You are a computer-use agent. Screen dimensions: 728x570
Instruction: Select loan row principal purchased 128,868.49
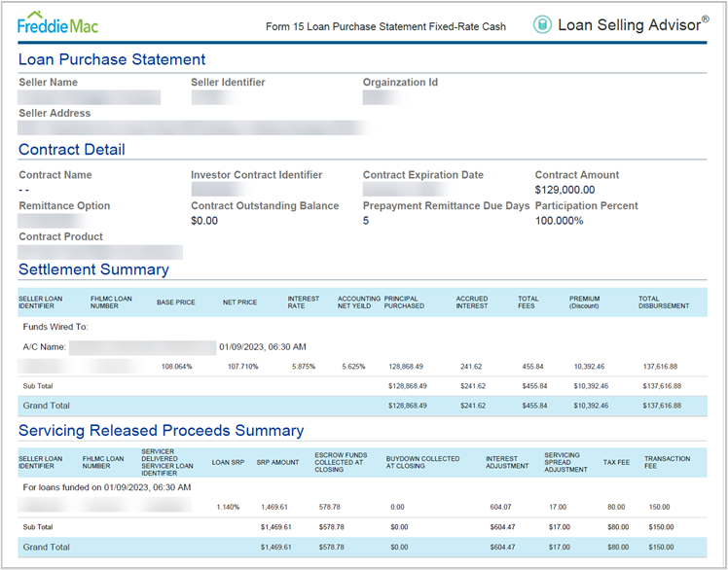tap(406, 367)
